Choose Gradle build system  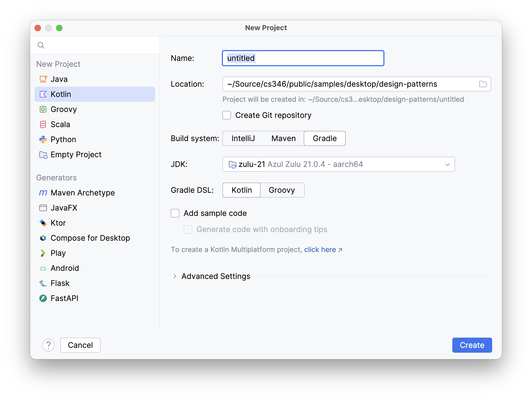[325, 138]
